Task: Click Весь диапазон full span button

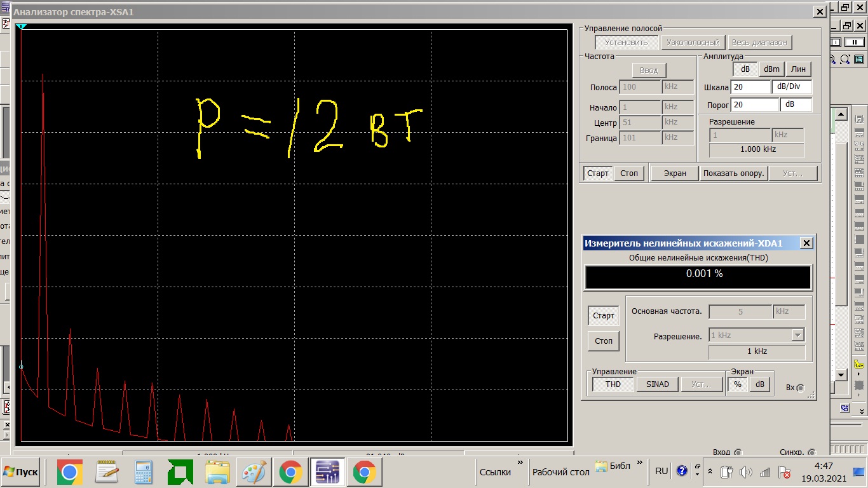Action: pyautogui.click(x=760, y=43)
